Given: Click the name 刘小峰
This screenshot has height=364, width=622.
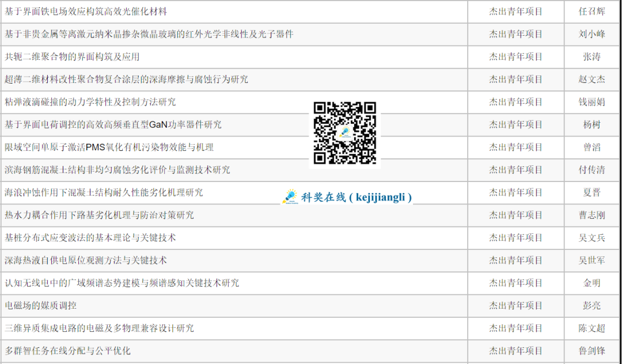Looking at the screenshot, I should 591,34.
